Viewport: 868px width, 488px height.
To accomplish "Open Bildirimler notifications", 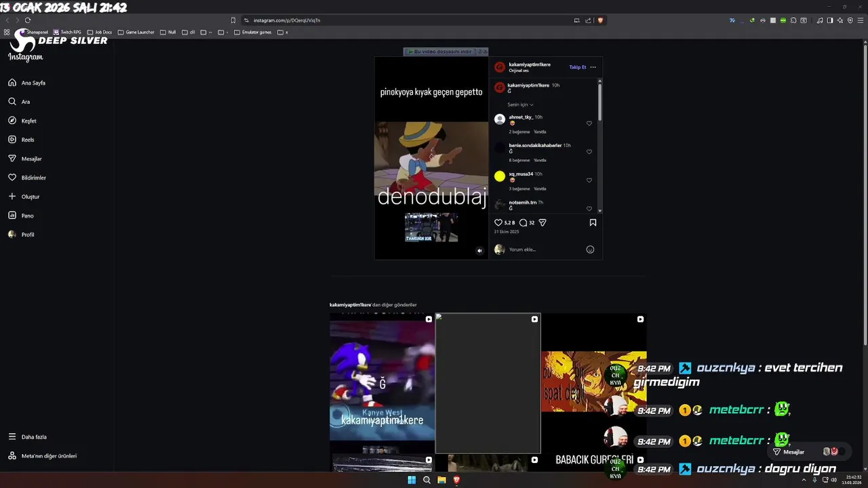I will point(27,178).
